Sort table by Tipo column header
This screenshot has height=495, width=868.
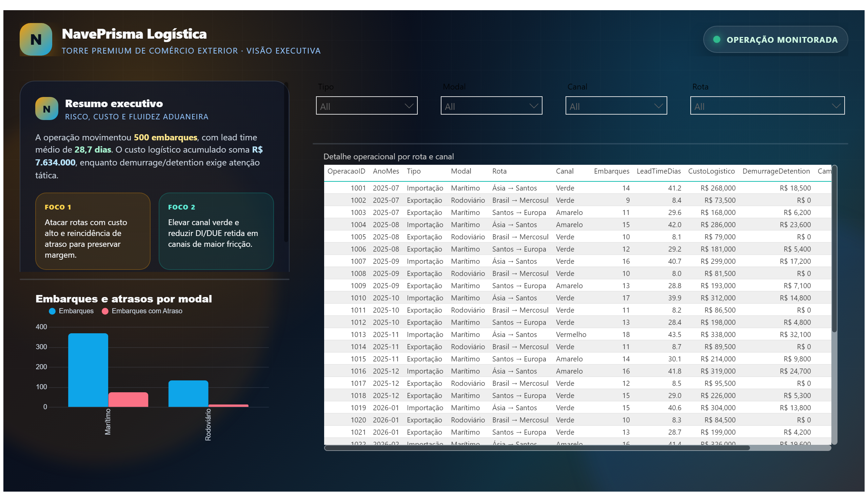point(413,171)
